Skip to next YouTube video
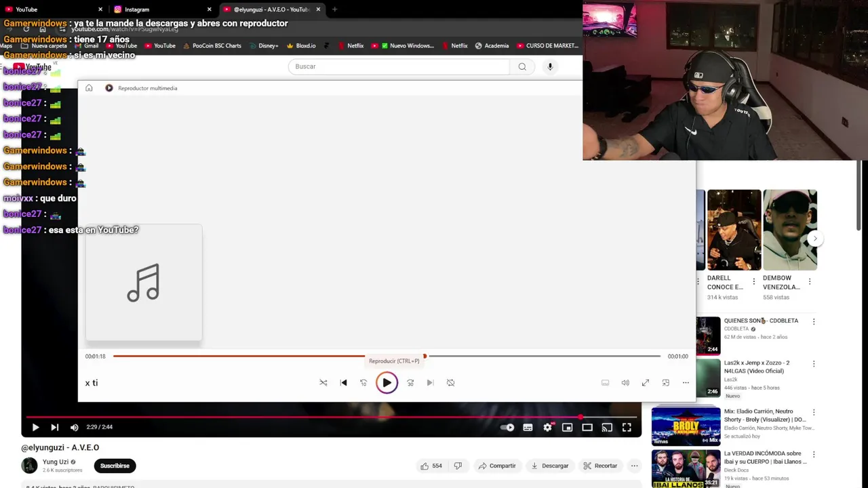Image resolution: width=868 pixels, height=488 pixels. (55, 428)
